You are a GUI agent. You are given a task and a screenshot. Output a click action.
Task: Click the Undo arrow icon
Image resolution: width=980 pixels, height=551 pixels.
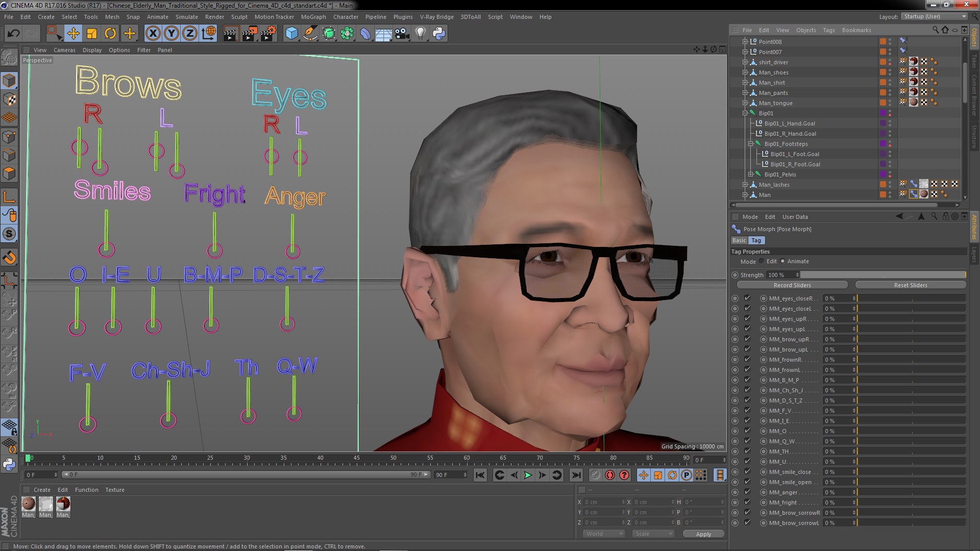(13, 34)
